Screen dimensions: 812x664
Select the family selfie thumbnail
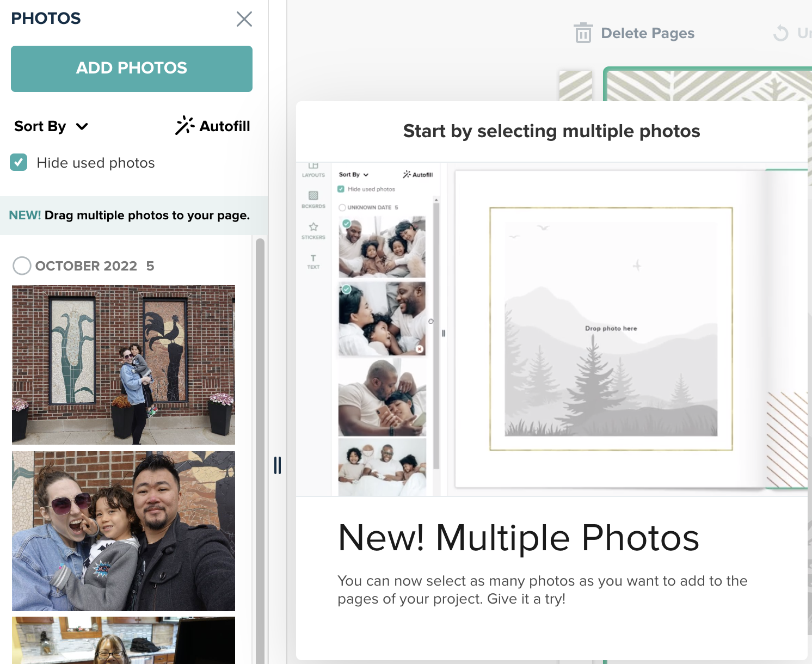123,531
